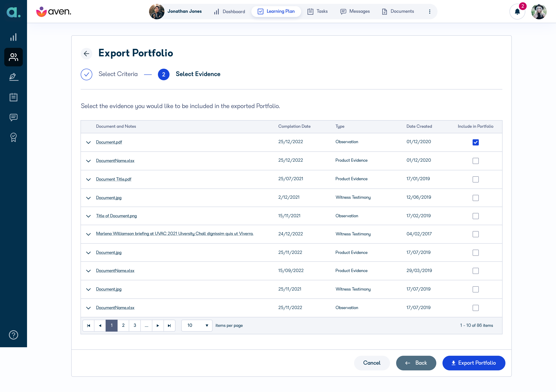Open the help question mark icon
Viewport: 556px width, 392px height.
[x=14, y=335]
